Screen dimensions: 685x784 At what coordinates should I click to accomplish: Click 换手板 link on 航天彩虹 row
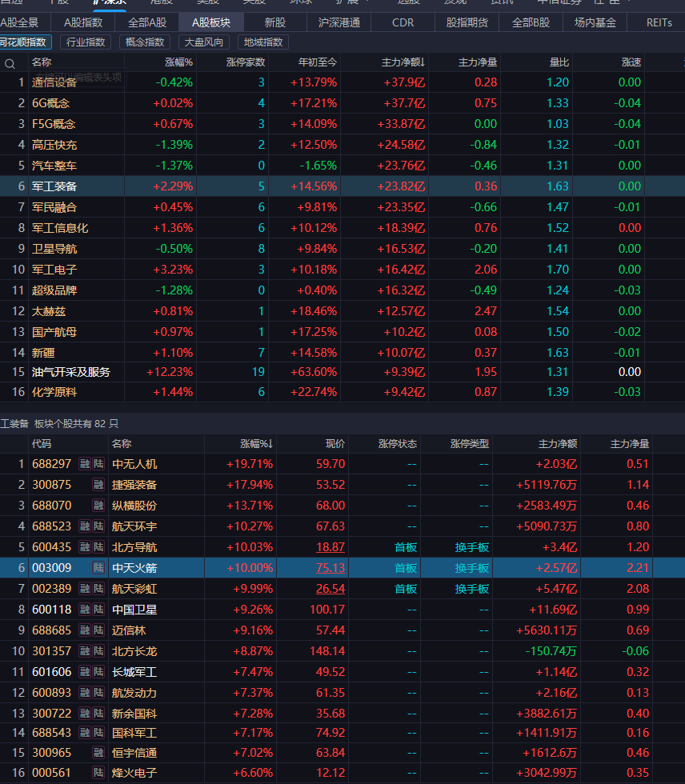pos(472,589)
